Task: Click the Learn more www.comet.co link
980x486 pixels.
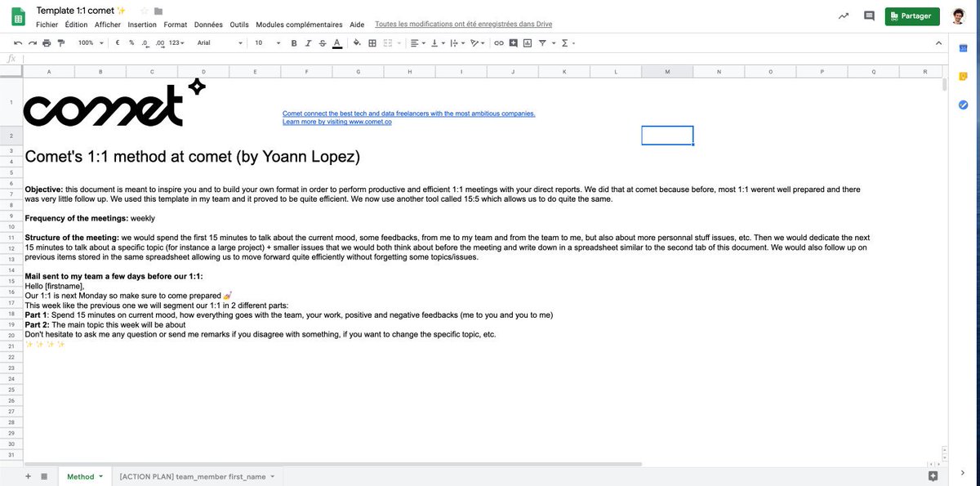Action: click(x=337, y=122)
